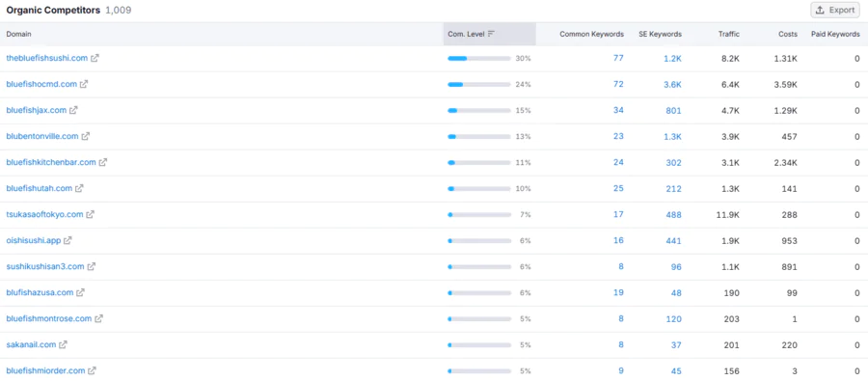
Task: Open external link icon next to bluefishjax.com
Action: click(x=73, y=110)
